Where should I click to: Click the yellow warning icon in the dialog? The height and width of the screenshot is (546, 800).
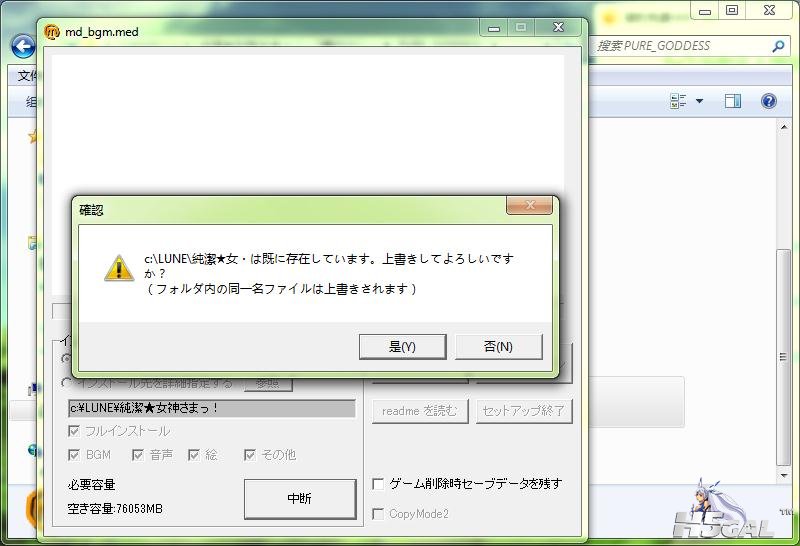click(x=119, y=267)
